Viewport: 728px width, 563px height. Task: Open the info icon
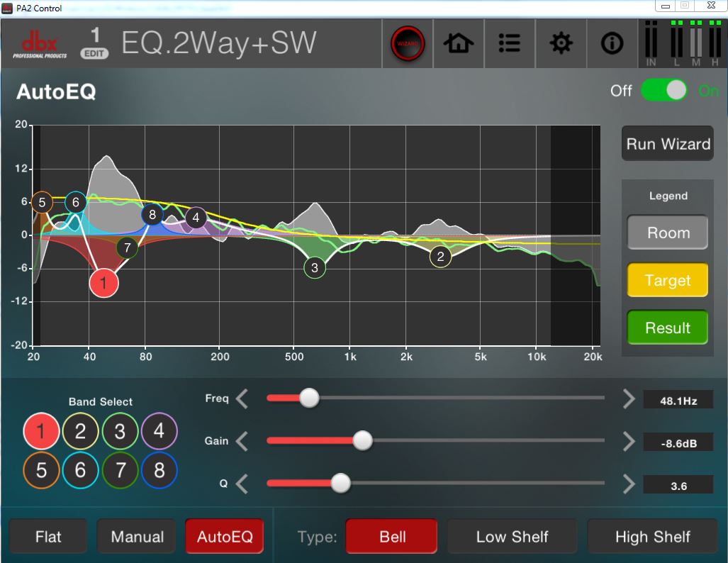click(x=612, y=44)
